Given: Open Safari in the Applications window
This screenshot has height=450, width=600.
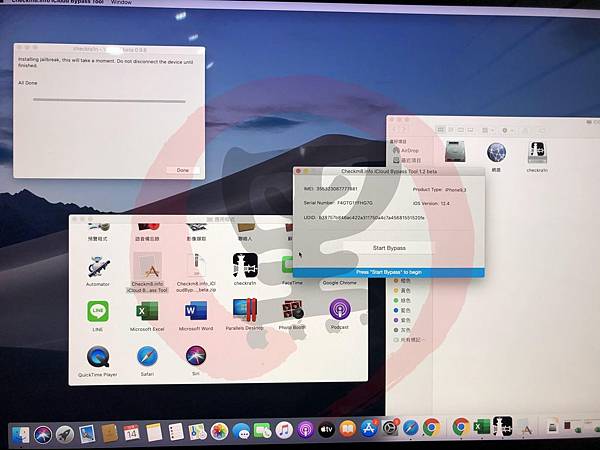Looking at the screenshot, I should tap(147, 356).
